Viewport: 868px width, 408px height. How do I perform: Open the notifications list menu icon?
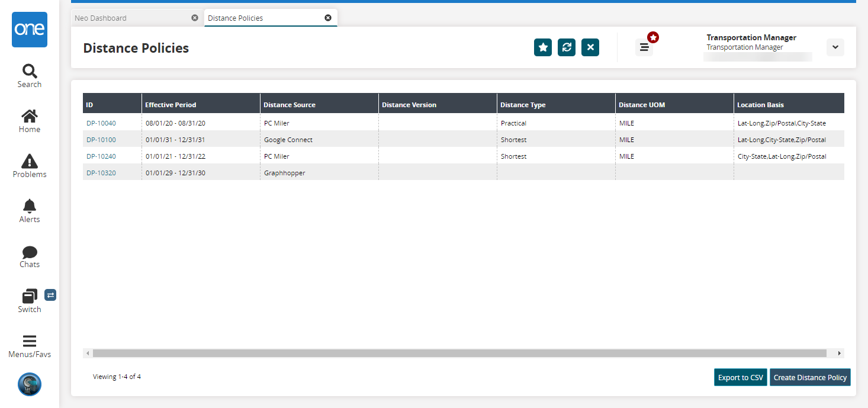pos(644,47)
